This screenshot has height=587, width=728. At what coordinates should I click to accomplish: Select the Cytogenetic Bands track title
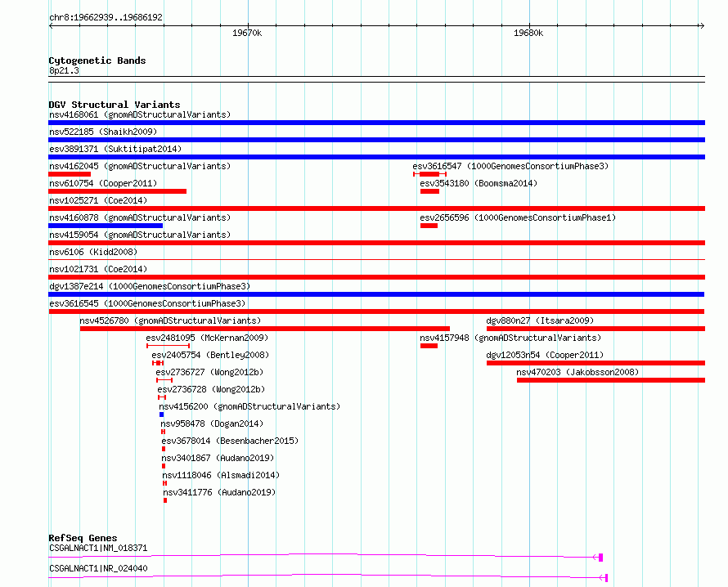(x=97, y=60)
